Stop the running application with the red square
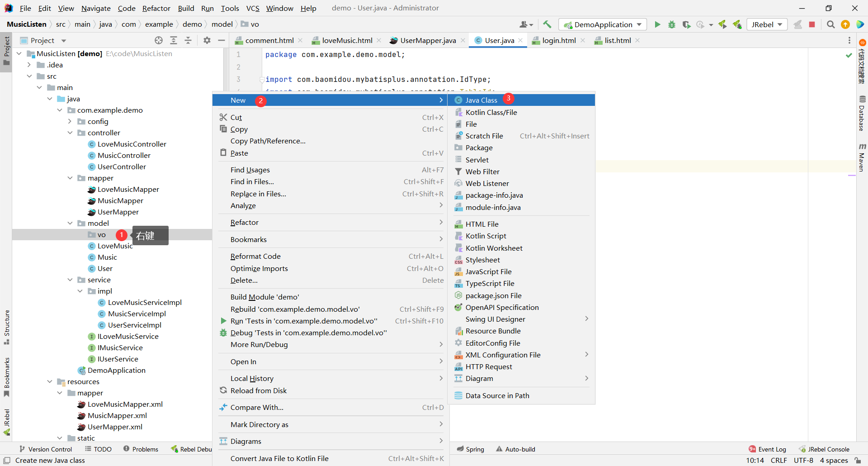The height and width of the screenshot is (466, 868). point(812,24)
